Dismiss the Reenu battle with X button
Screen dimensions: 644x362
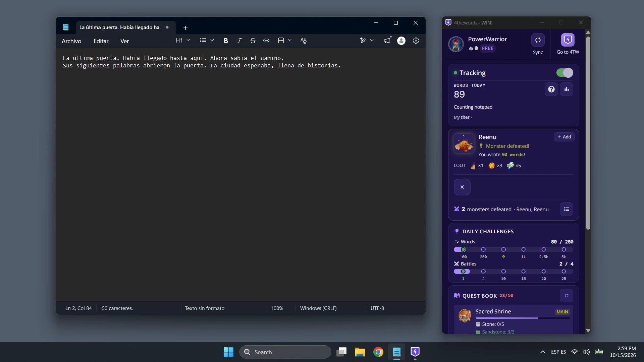(462, 187)
